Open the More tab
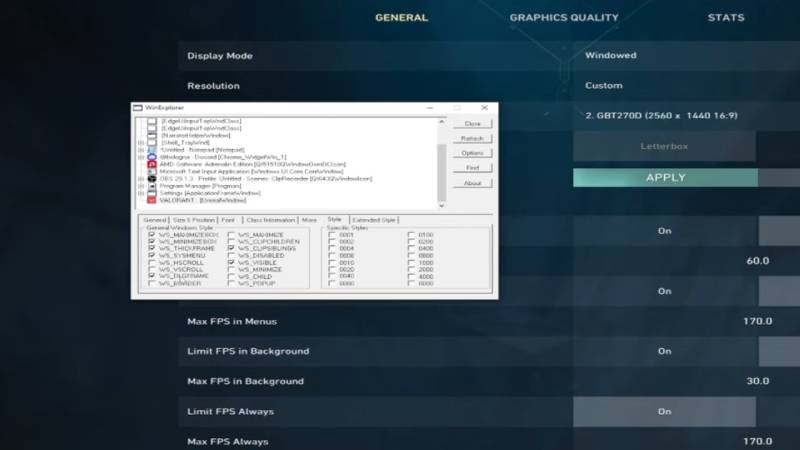Viewport: 800px width, 450px height. pyautogui.click(x=309, y=220)
